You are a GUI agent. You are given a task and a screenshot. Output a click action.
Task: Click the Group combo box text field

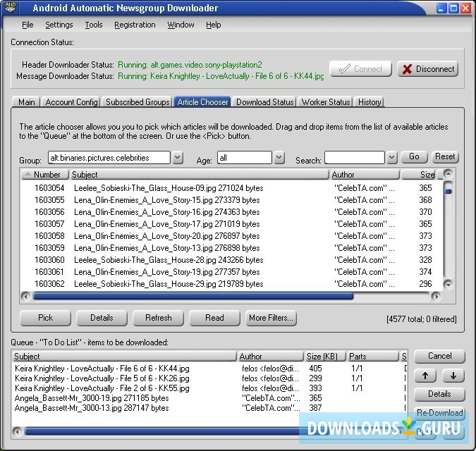[x=109, y=158]
